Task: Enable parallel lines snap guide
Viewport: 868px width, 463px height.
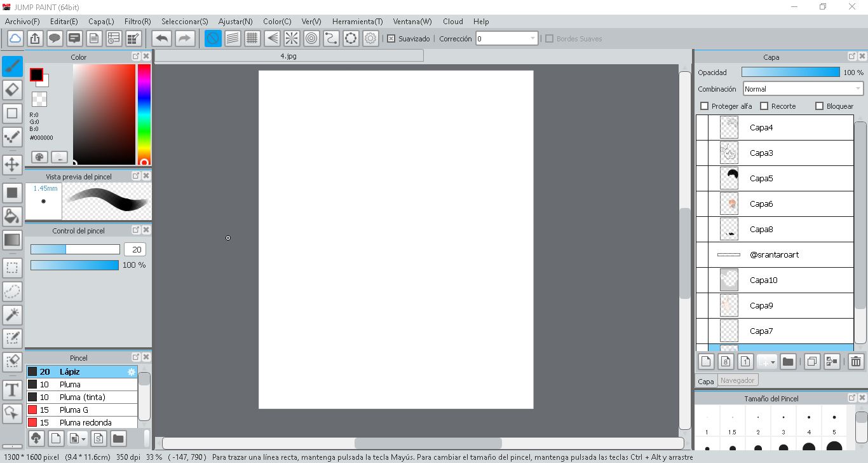Action: coord(233,39)
